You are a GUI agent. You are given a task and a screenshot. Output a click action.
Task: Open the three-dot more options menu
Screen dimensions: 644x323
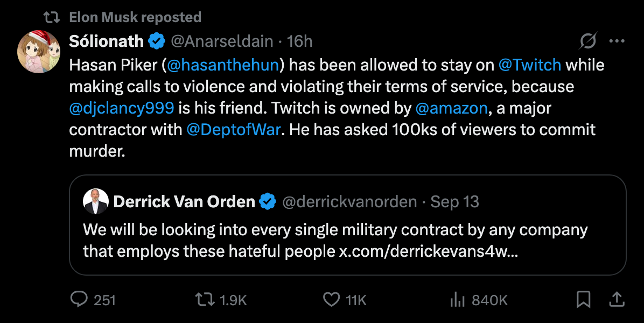pos(617,41)
